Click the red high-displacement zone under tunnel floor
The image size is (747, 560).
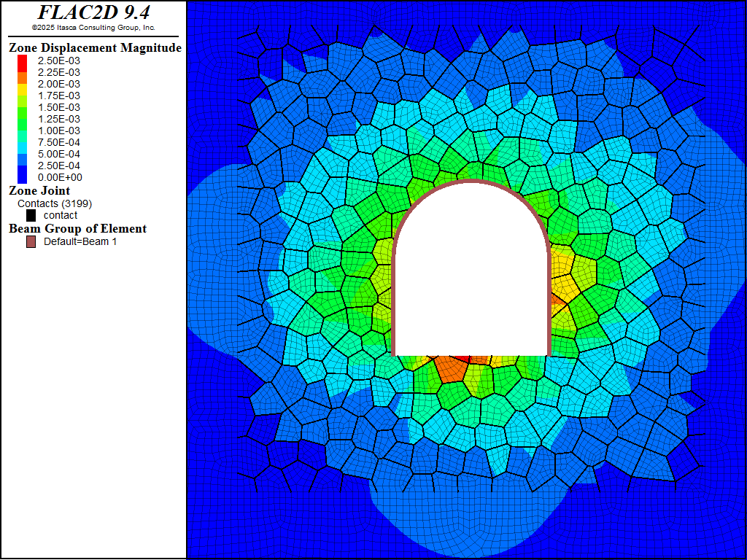454,366
